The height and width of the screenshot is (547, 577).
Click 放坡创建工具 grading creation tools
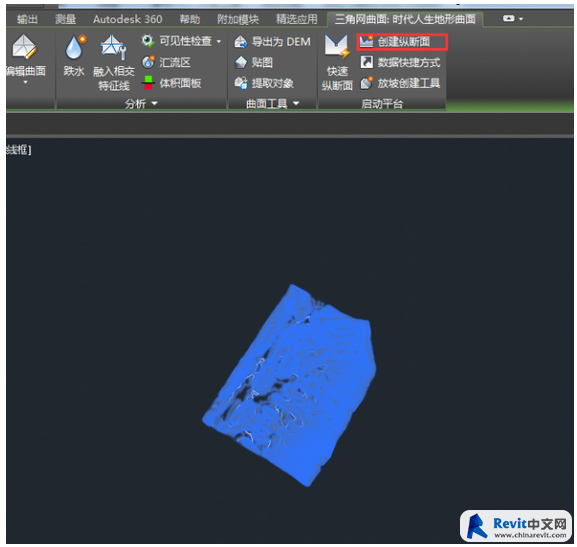click(x=400, y=83)
